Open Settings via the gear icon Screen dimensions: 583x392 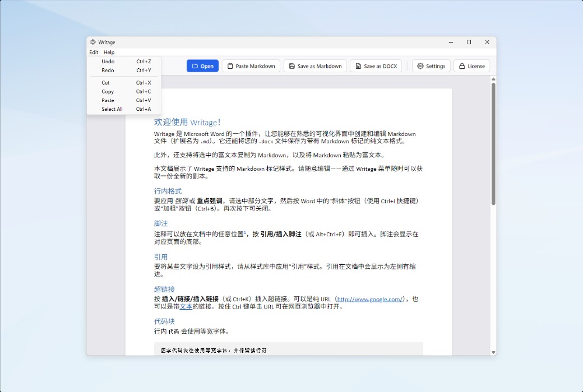420,66
